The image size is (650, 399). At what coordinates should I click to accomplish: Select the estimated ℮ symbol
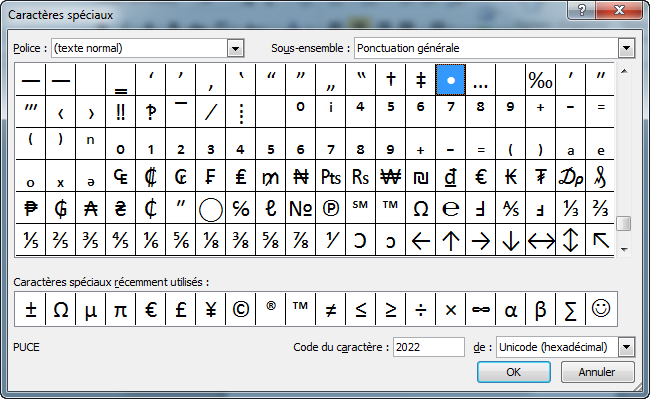point(451,208)
